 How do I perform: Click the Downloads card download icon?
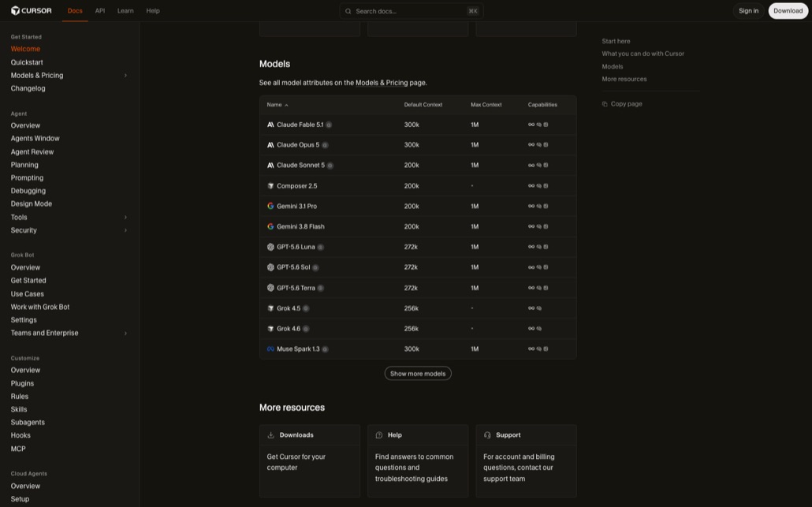[270, 435]
